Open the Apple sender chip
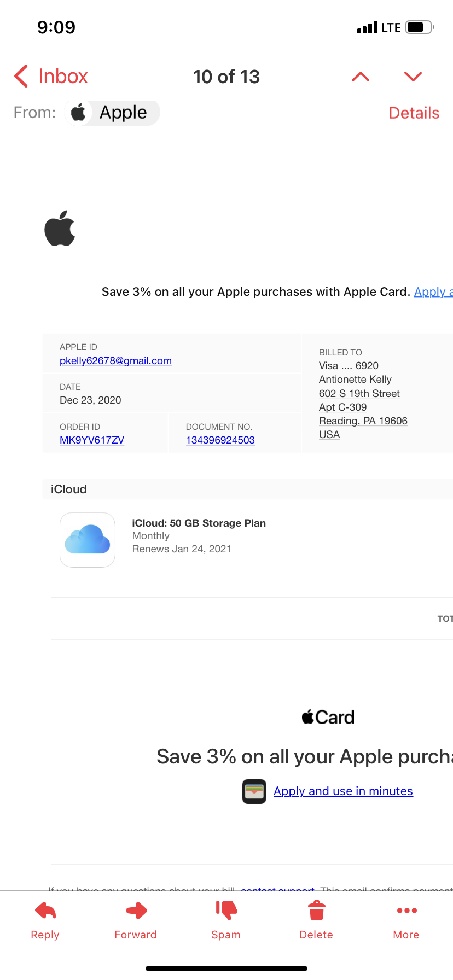453x980 pixels. (112, 113)
